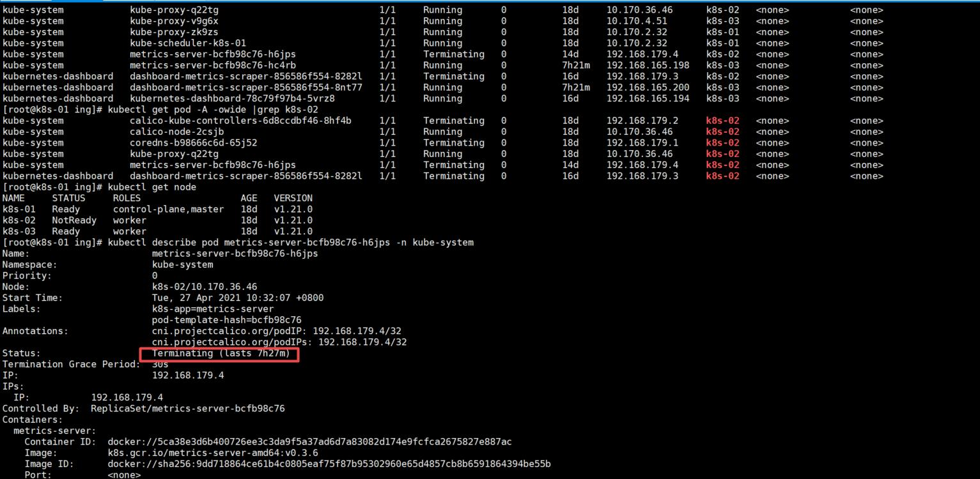
Task: Select pod coredns-b98666c6d-65j52
Action: coord(194,142)
